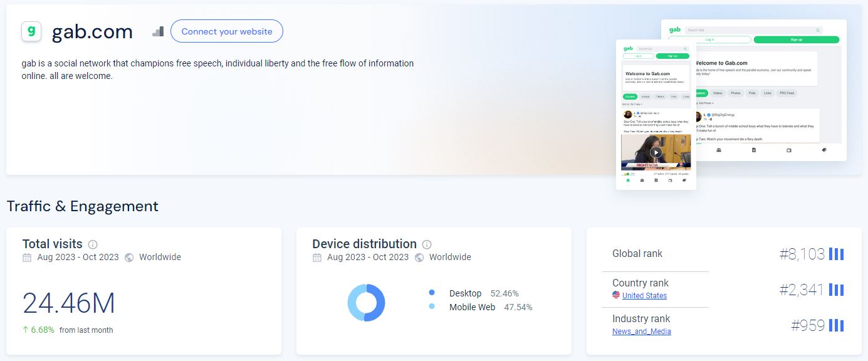Click the signal bars icon beside gab.com
Viewport: 868px width, 361px height.
(158, 31)
